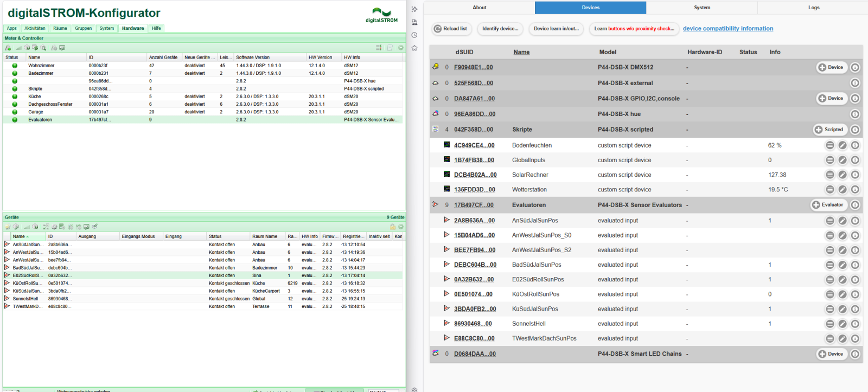
Task: Open the Apps tab
Action: click(x=12, y=28)
